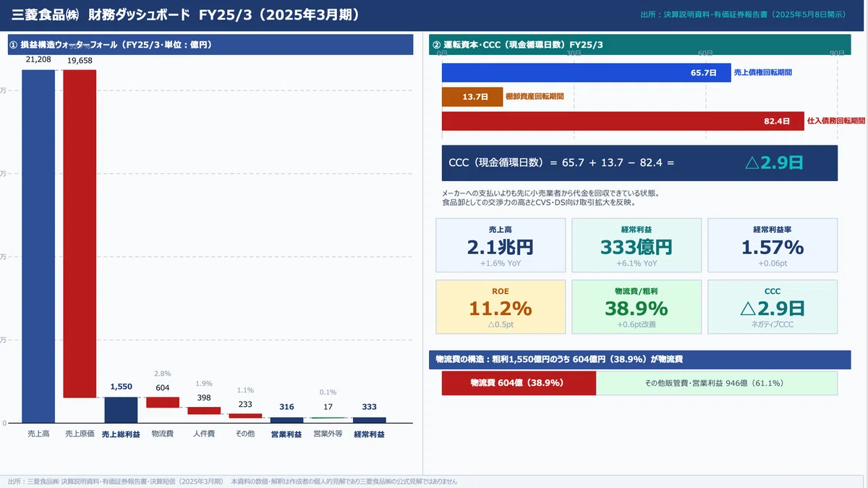Click the その他販管費·営業利益 946億 segment

tap(717, 383)
